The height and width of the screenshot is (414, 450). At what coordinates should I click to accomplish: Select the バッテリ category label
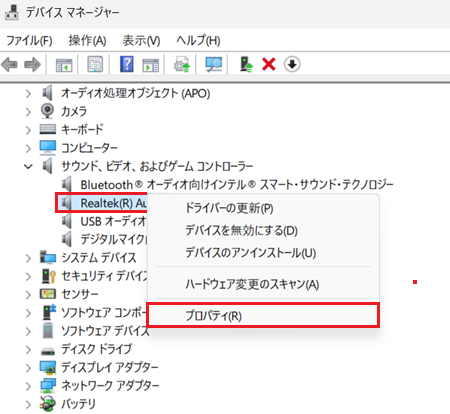point(78,404)
